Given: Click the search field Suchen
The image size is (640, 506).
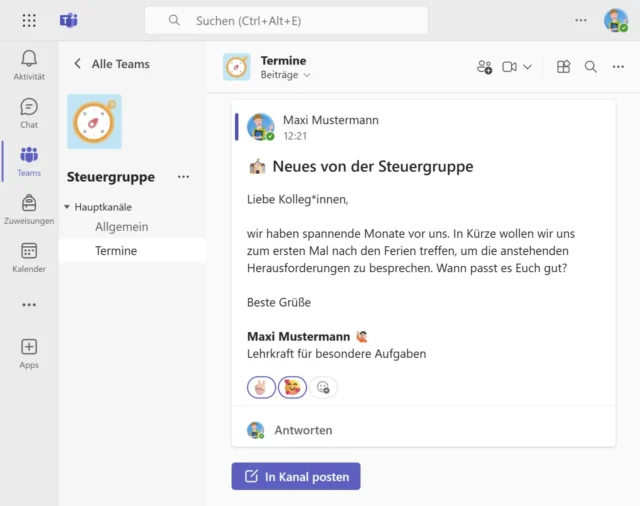Looking at the screenshot, I should pos(286,20).
